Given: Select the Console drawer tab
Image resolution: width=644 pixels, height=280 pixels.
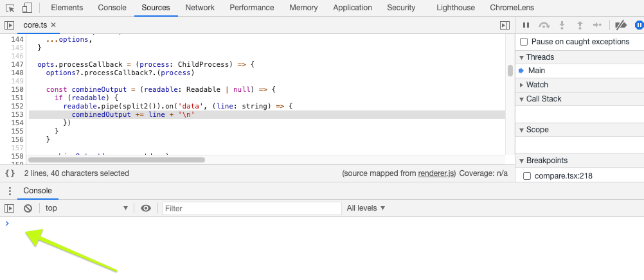Looking at the screenshot, I should (37, 191).
